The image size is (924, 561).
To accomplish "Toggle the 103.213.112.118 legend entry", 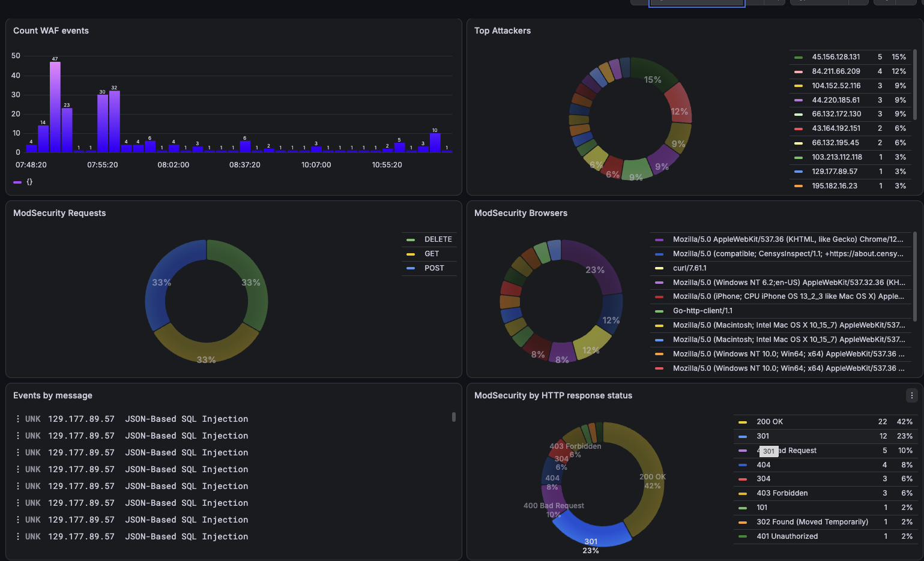I will click(x=837, y=157).
